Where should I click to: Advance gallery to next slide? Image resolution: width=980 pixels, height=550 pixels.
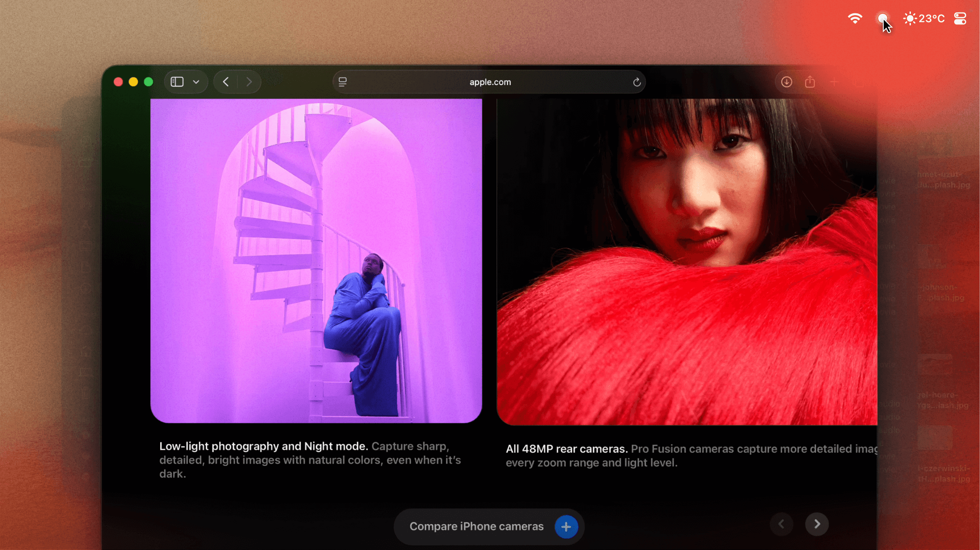coord(817,524)
